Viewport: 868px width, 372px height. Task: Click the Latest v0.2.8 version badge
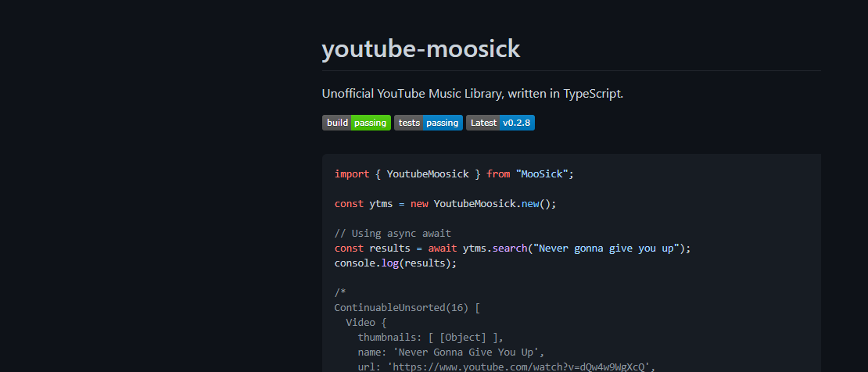(x=500, y=123)
